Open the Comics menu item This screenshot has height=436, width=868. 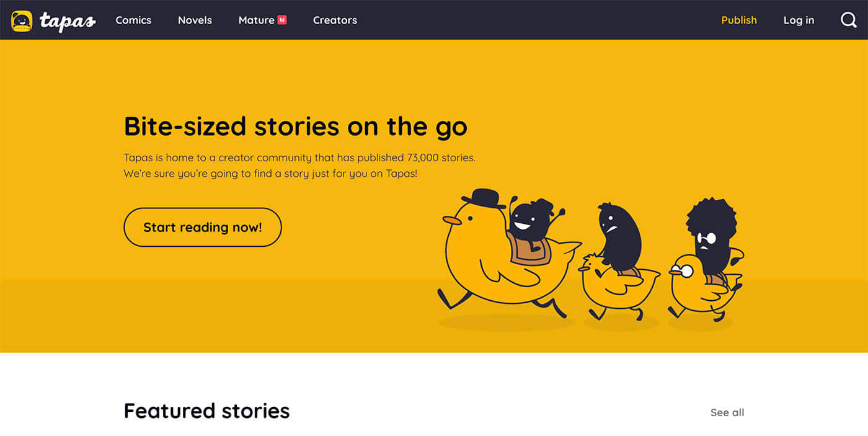[133, 20]
